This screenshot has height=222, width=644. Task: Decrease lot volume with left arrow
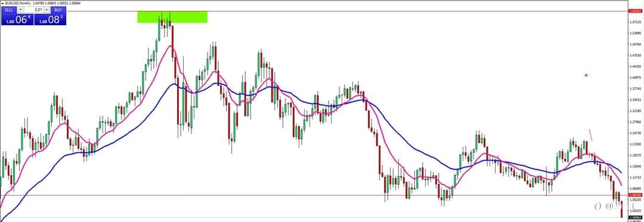(x=20, y=10)
